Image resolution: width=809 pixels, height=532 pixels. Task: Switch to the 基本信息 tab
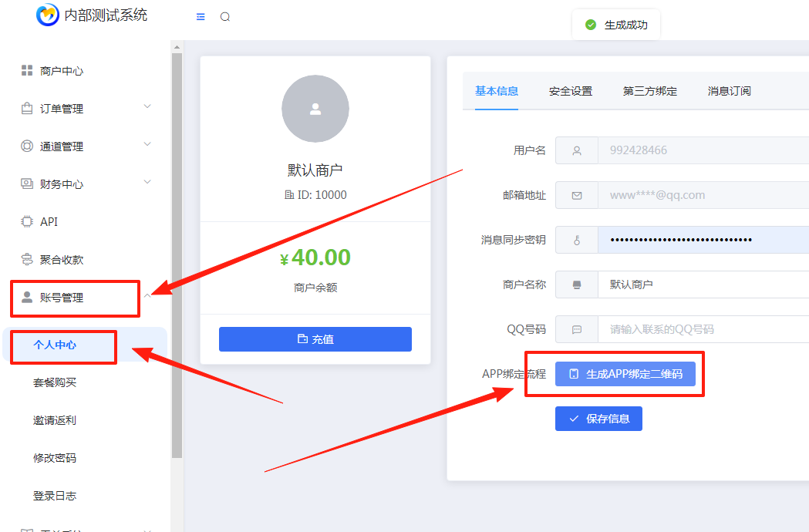(497, 91)
